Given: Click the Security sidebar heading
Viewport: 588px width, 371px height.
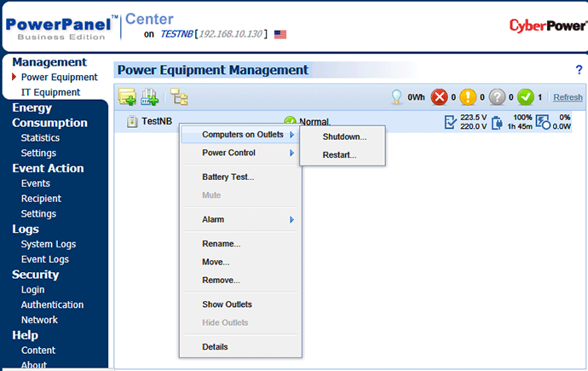Looking at the screenshot, I should click(x=35, y=275).
